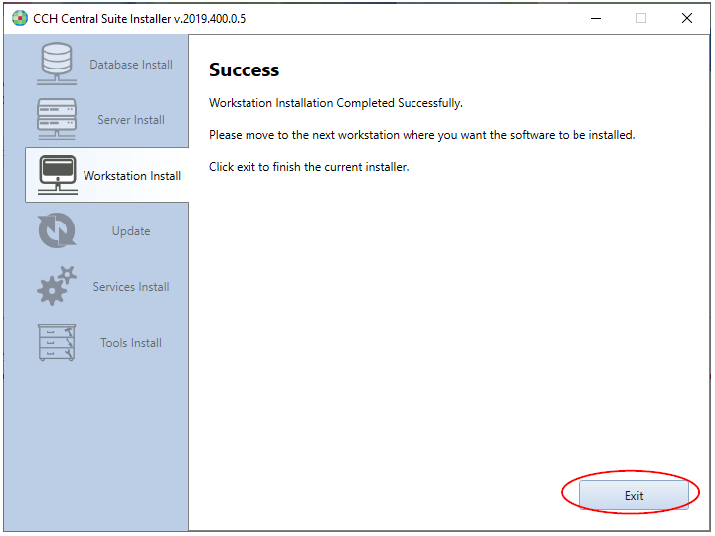Image resolution: width=715 pixels, height=536 pixels.
Task: Select the Tools Install cabinet icon
Action: tap(57, 342)
